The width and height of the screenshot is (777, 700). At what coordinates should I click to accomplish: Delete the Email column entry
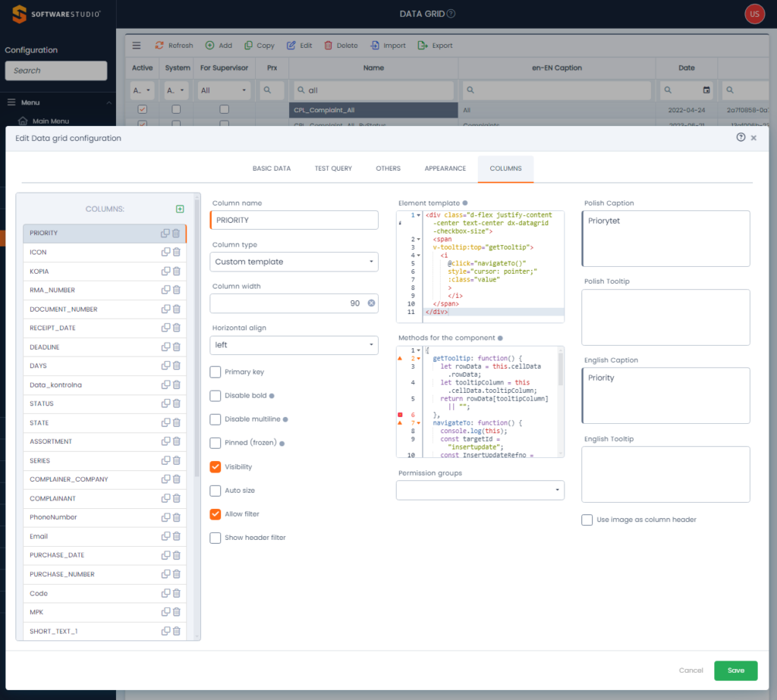[x=176, y=536]
